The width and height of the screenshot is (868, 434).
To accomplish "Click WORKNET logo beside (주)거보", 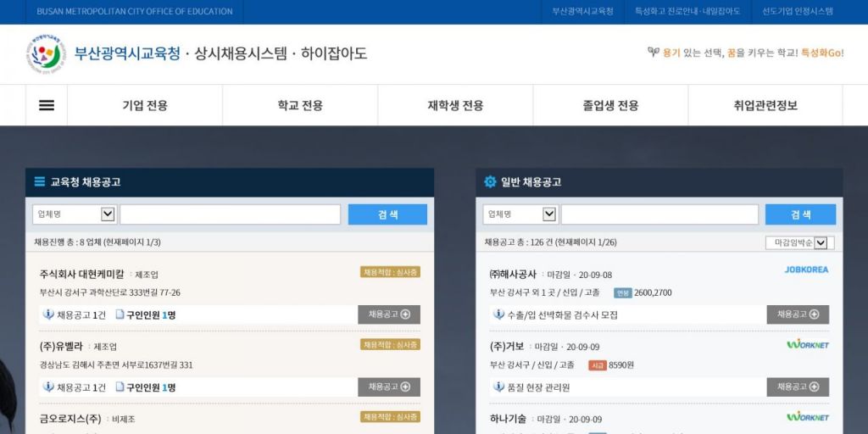I will click(807, 344).
